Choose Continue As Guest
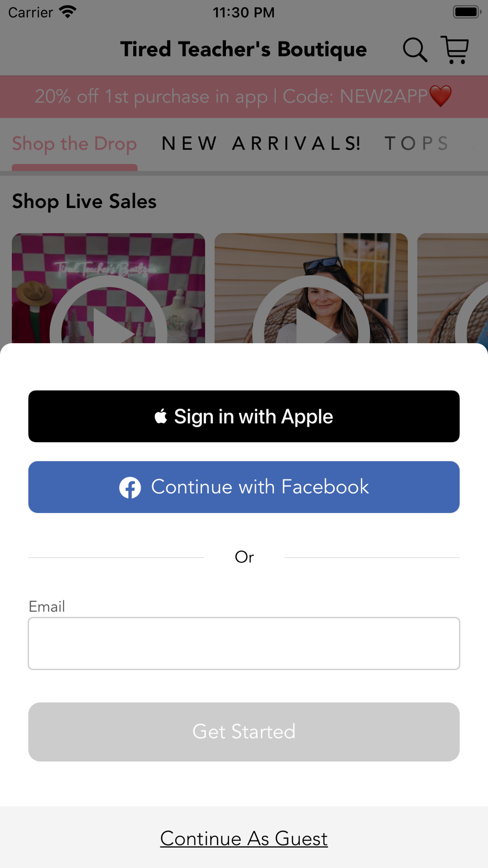488x868 pixels. [x=244, y=839]
